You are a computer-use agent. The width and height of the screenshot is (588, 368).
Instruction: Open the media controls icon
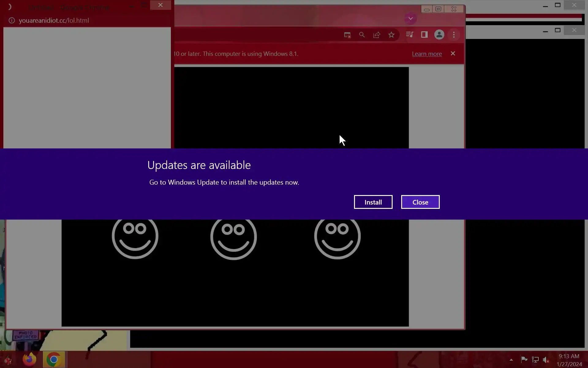409,35
